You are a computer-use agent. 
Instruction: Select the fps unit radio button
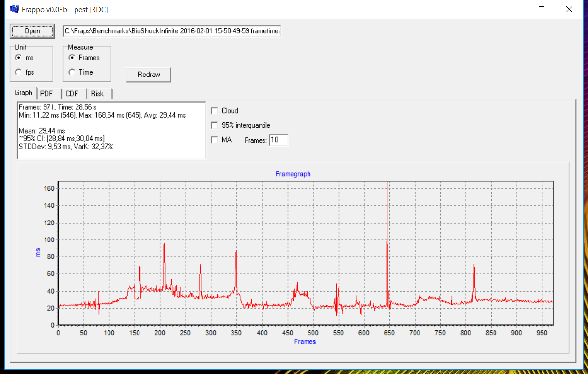[19, 72]
